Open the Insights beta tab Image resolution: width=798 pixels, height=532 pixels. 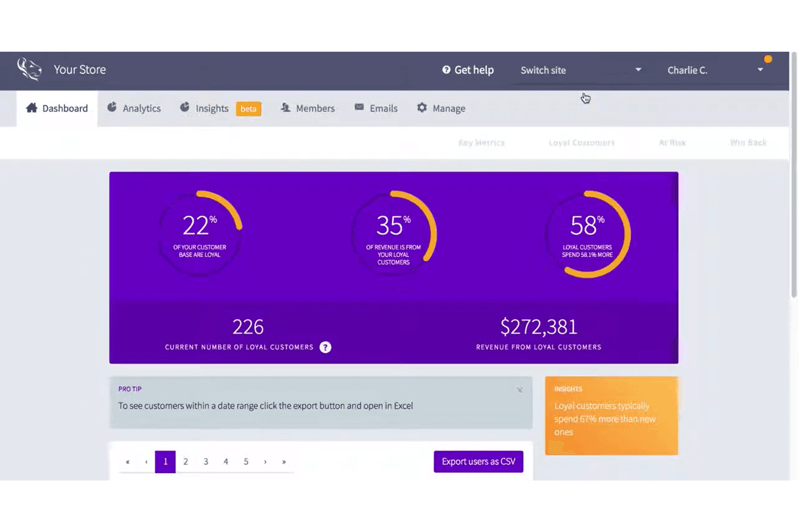point(221,108)
